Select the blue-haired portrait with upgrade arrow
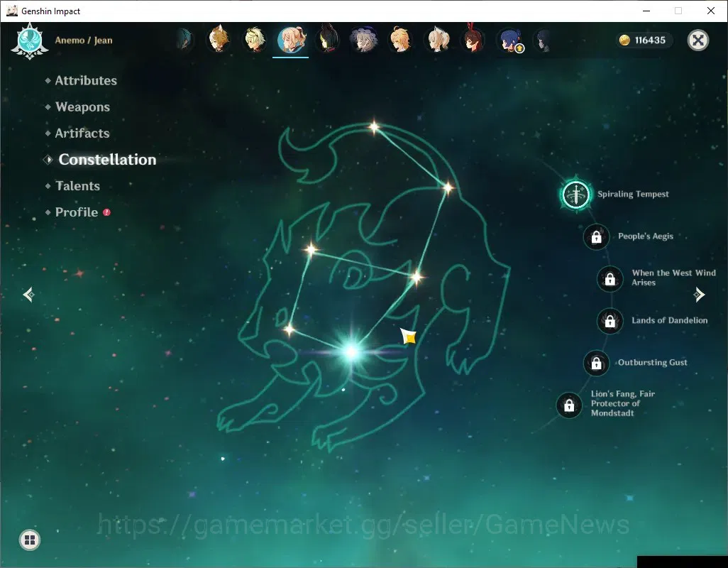The image size is (728, 568). tap(510, 40)
